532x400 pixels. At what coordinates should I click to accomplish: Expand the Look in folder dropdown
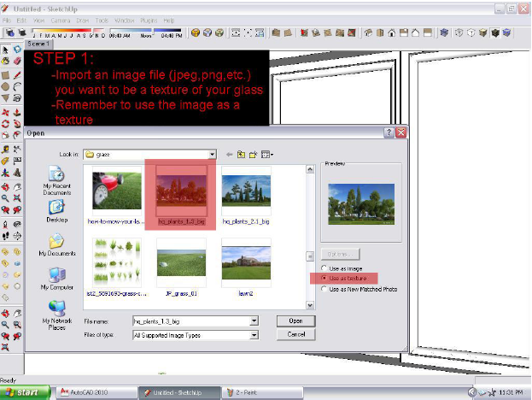212,155
